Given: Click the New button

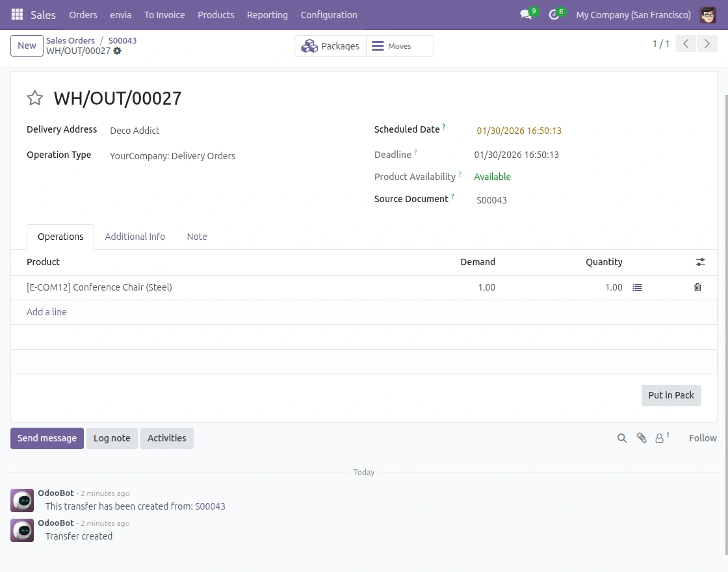Looking at the screenshot, I should pyautogui.click(x=27, y=45).
